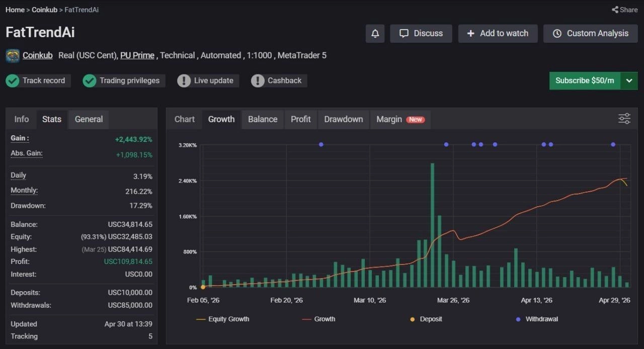The height and width of the screenshot is (349, 644).
Task: Click the Coinkub avatar image
Action: click(x=13, y=56)
